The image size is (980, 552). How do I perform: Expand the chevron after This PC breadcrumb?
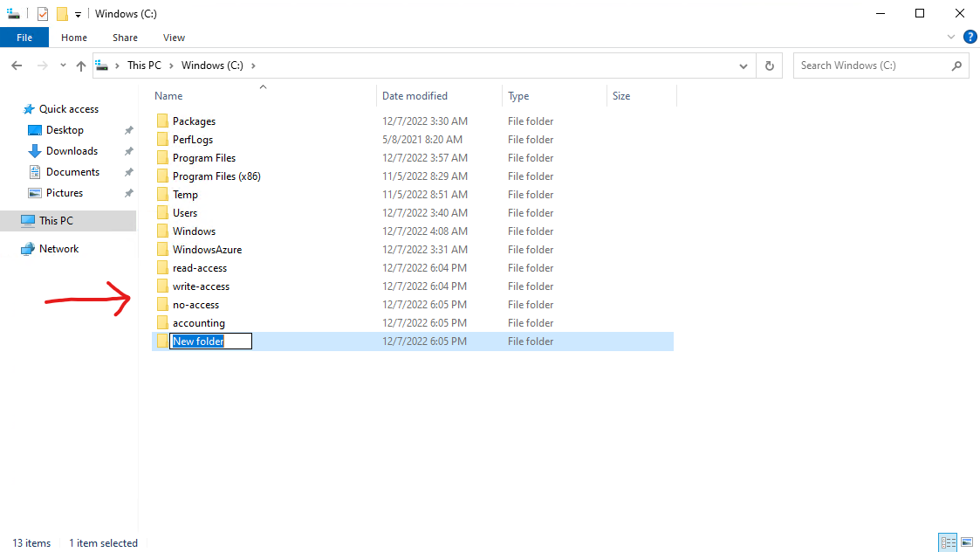pyautogui.click(x=171, y=66)
